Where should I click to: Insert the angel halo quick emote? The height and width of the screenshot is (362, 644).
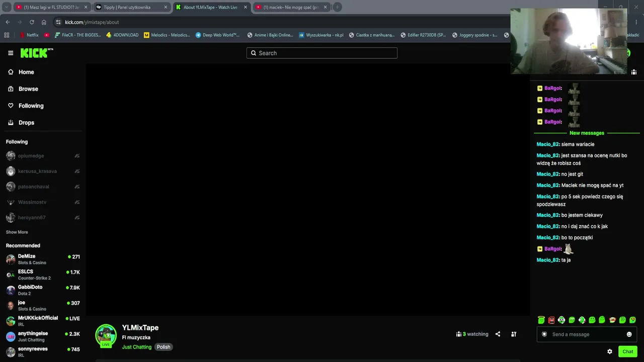point(541,320)
